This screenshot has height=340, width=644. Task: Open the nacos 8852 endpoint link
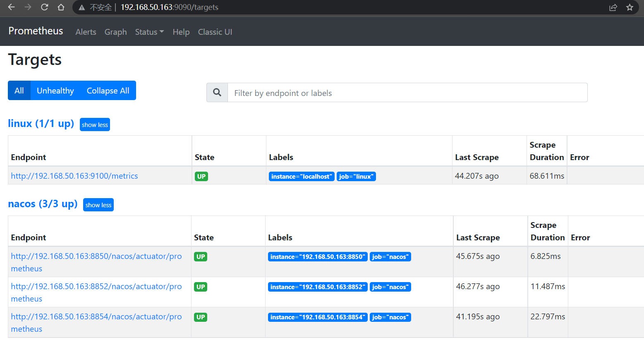[96, 292]
